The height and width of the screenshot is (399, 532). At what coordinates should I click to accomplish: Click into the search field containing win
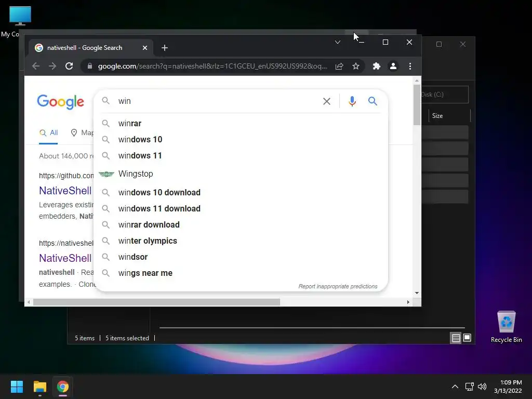click(217, 101)
